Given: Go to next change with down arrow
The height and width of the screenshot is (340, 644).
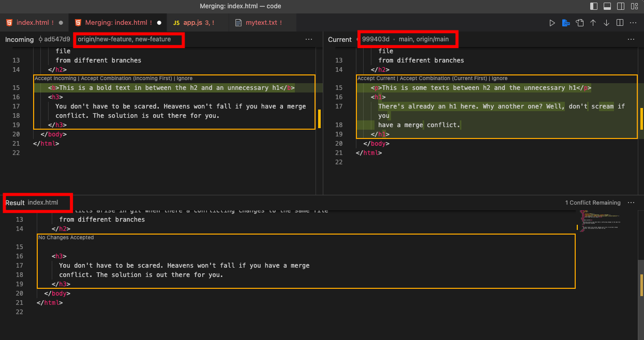Looking at the screenshot, I should click(x=606, y=23).
